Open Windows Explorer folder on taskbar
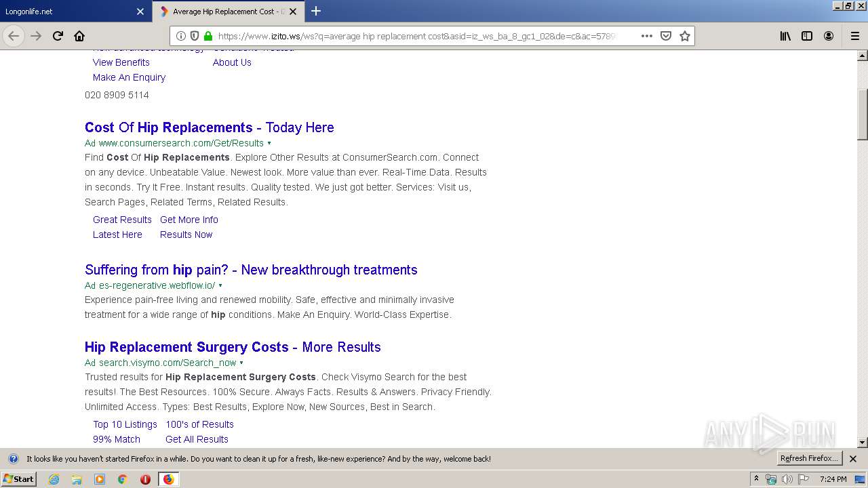Image resolution: width=868 pixels, height=488 pixels. tap(77, 479)
